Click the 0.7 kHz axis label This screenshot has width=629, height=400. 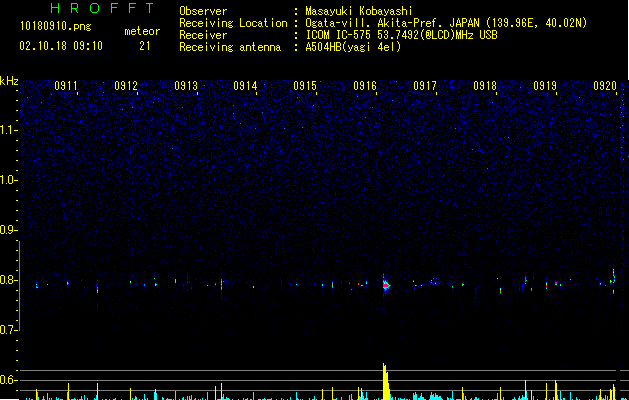click(8, 330)
